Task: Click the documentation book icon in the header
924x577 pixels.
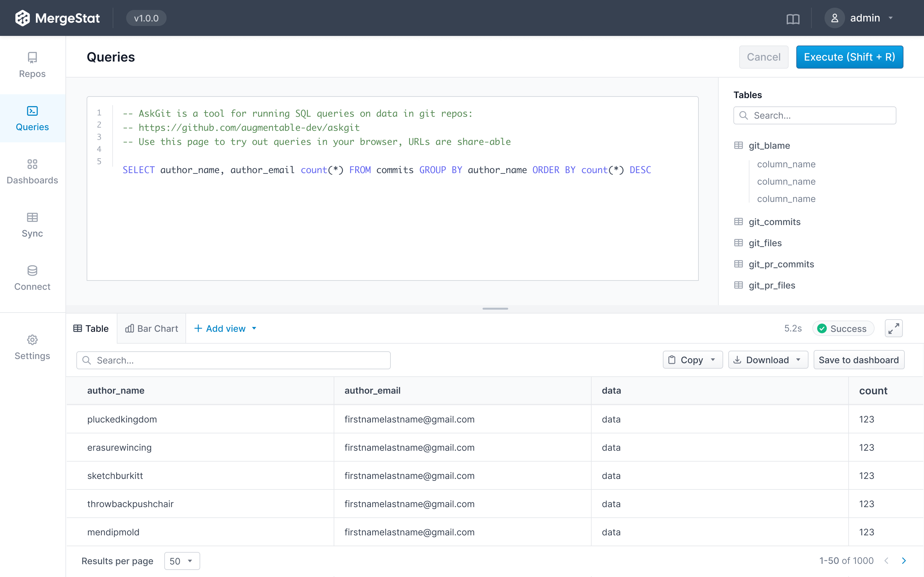Action: click(793, 18)
